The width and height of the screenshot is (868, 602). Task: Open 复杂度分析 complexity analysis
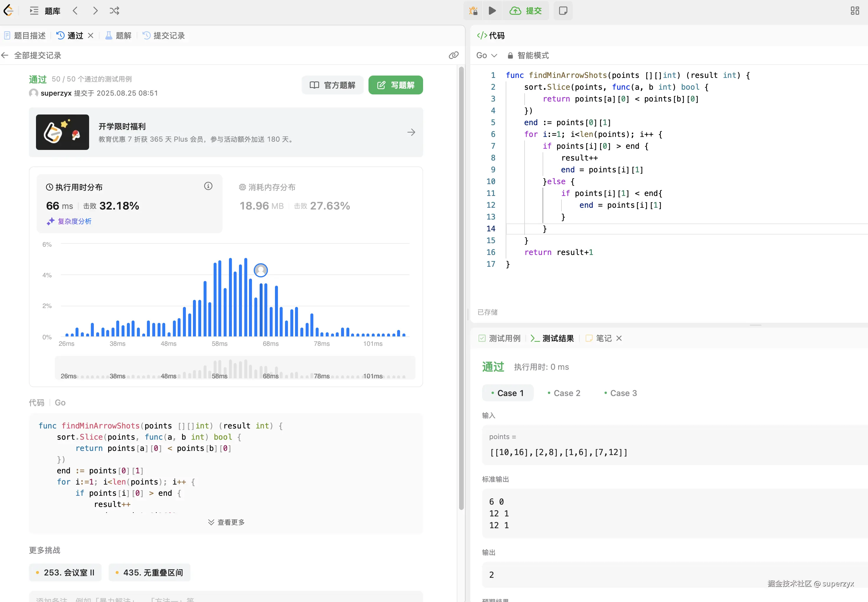[x=69, y=221]
